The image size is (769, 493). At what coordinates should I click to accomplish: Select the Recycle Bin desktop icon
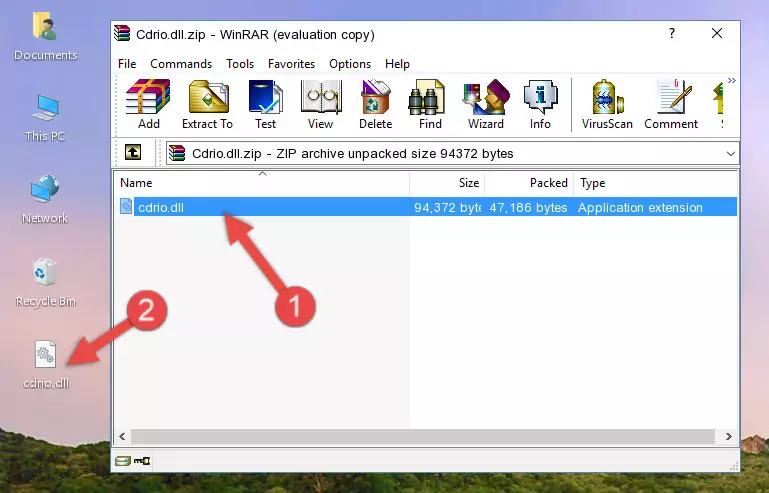point(45,283)
